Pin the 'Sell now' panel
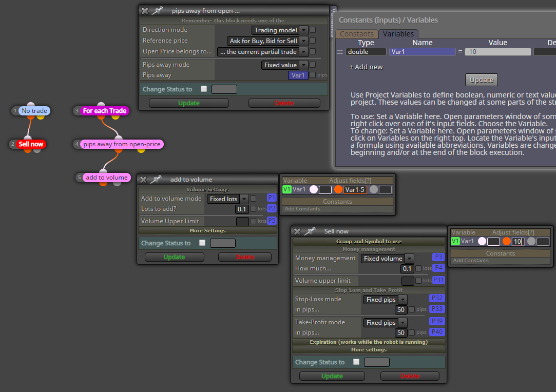 click(310, 231)
